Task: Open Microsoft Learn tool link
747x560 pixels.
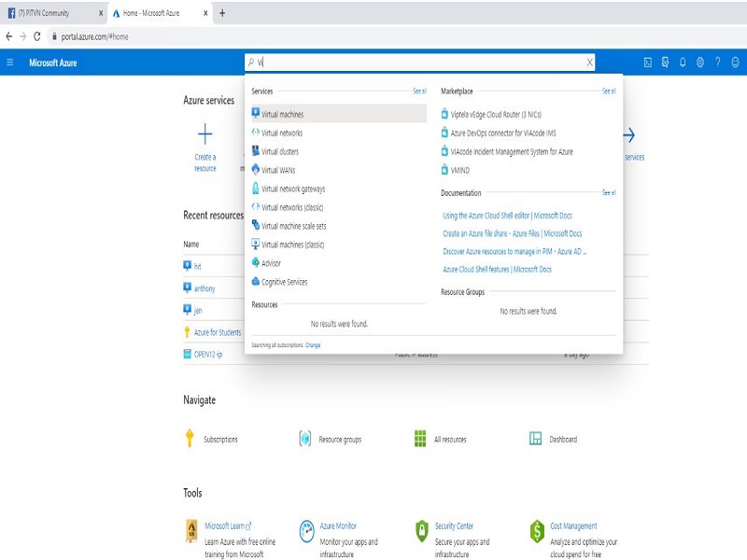Action: pyautogui.click(x=228, y=525)
